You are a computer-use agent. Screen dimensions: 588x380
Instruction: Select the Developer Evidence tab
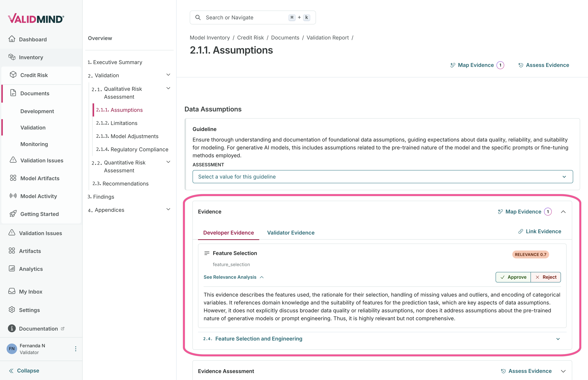coord(228,233)
